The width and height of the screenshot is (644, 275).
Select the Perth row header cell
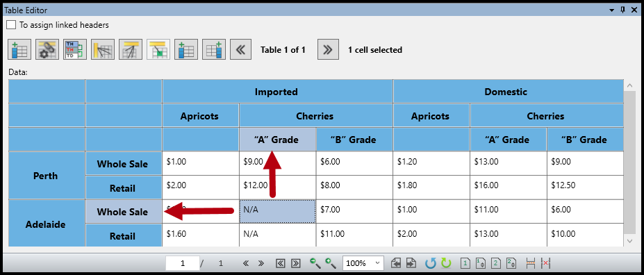point(47,176)
